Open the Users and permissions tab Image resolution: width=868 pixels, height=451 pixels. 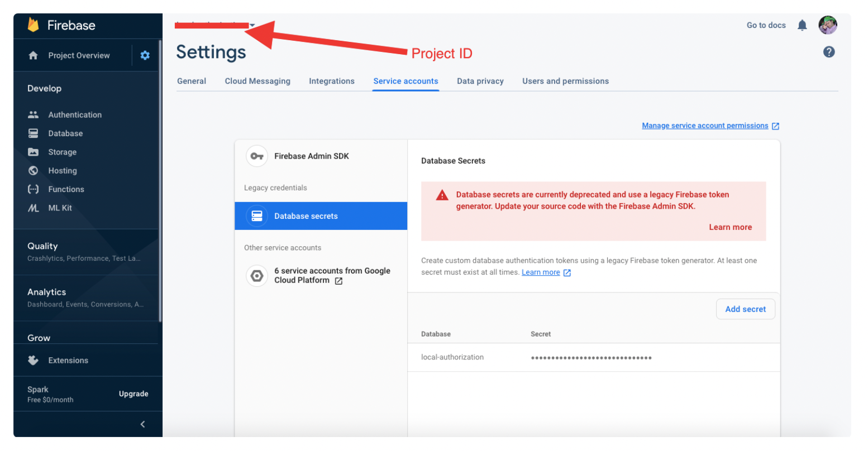pos(565,81)
